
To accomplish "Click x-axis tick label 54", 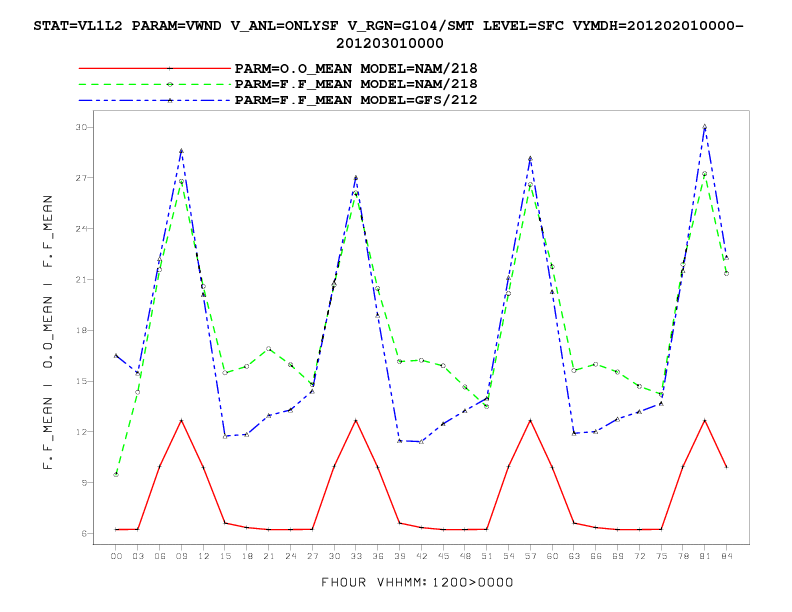I will 509,556.
